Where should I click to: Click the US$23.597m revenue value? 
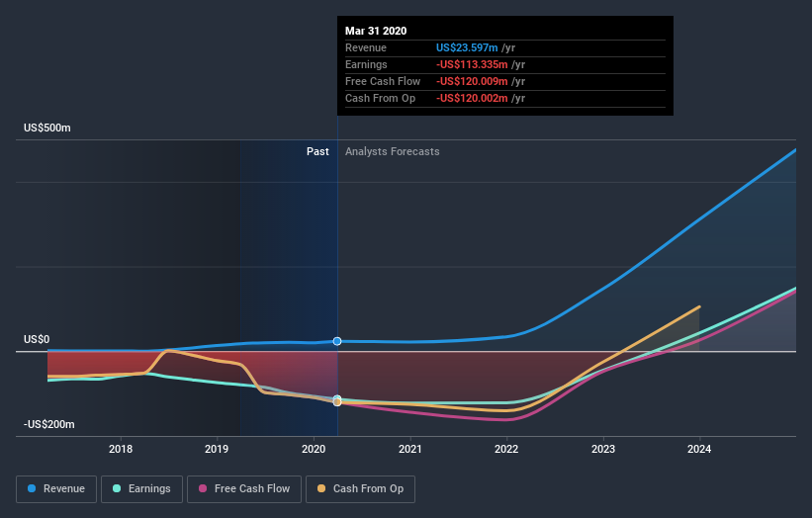coord(467,47)
